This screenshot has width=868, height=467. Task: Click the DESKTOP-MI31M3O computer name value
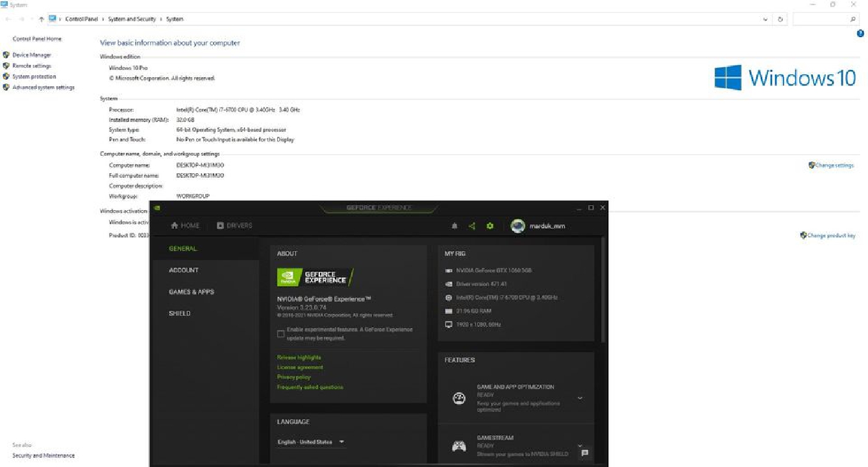coord(200,165)
